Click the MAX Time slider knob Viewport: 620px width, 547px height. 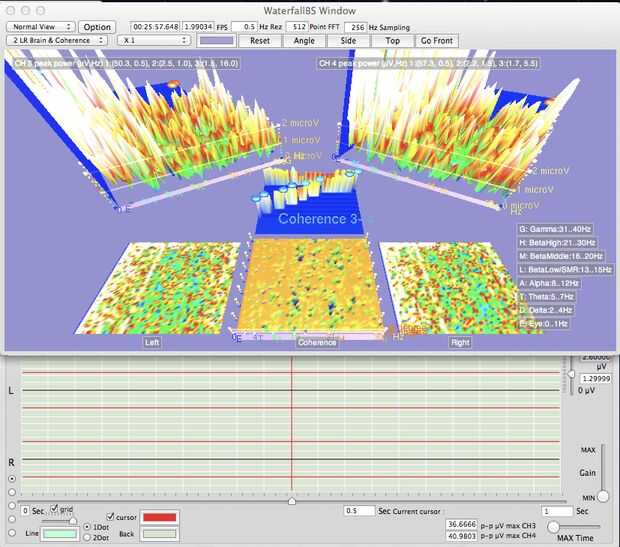click(554, 526)
